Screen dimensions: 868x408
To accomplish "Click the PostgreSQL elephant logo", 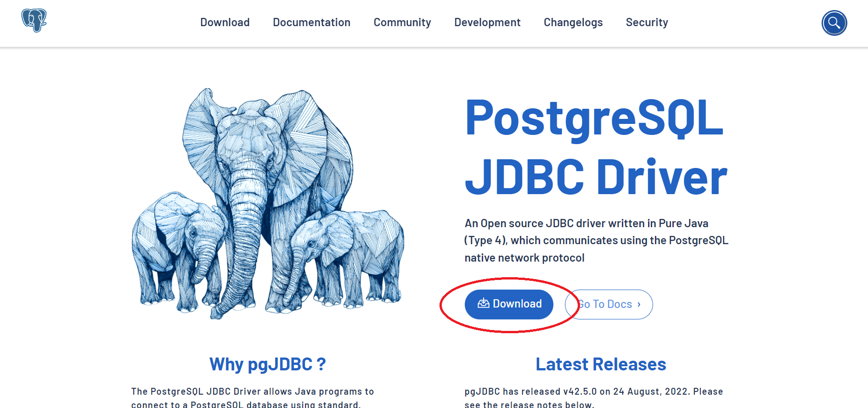I will 34,21.
